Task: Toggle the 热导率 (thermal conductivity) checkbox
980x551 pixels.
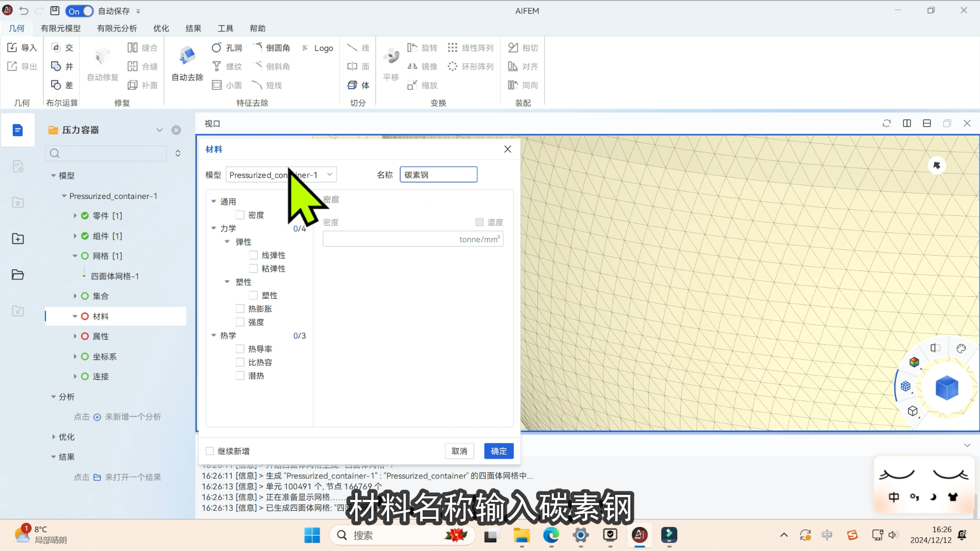Action: click(240, 348)
